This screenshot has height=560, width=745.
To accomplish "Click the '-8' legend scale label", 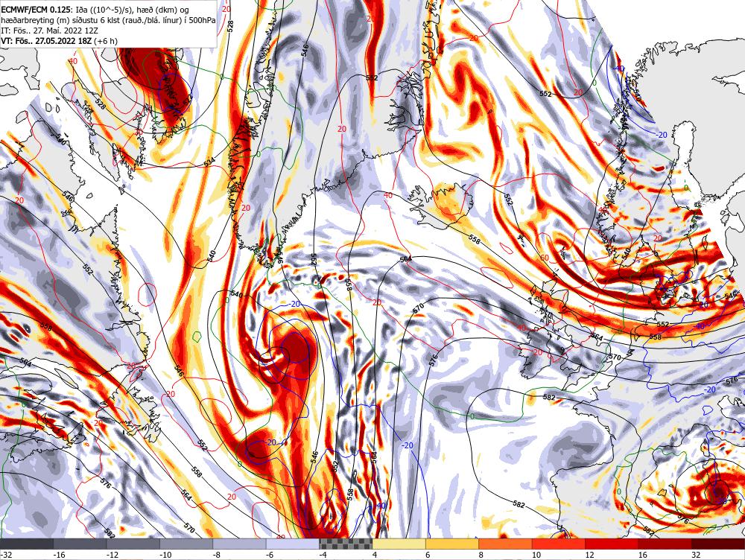I will pyautogui.click(x=217, y=555).
